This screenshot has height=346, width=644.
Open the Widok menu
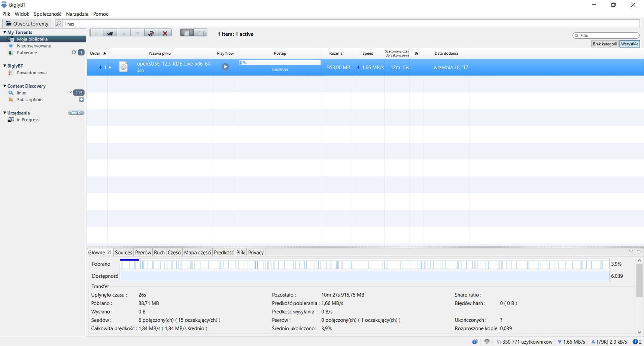[22, 14]
